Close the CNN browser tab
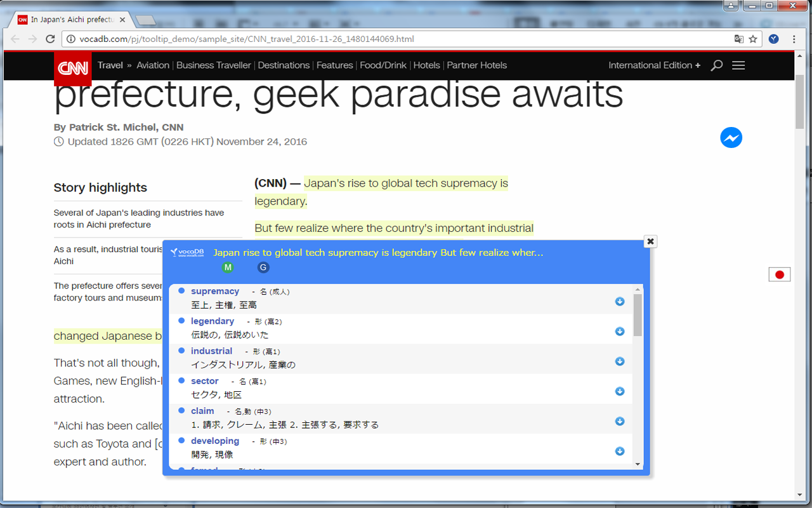Viewport: 812px width, 508px height. (122, 20)
